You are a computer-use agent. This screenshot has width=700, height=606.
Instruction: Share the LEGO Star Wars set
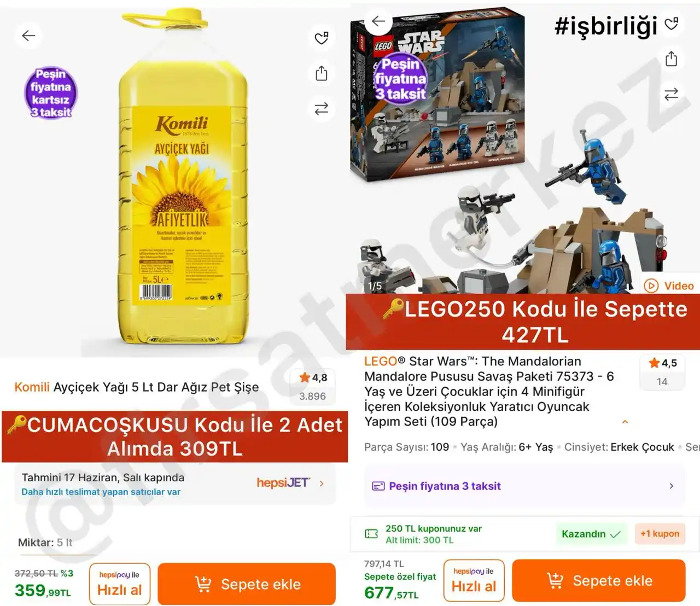[671, 59]
